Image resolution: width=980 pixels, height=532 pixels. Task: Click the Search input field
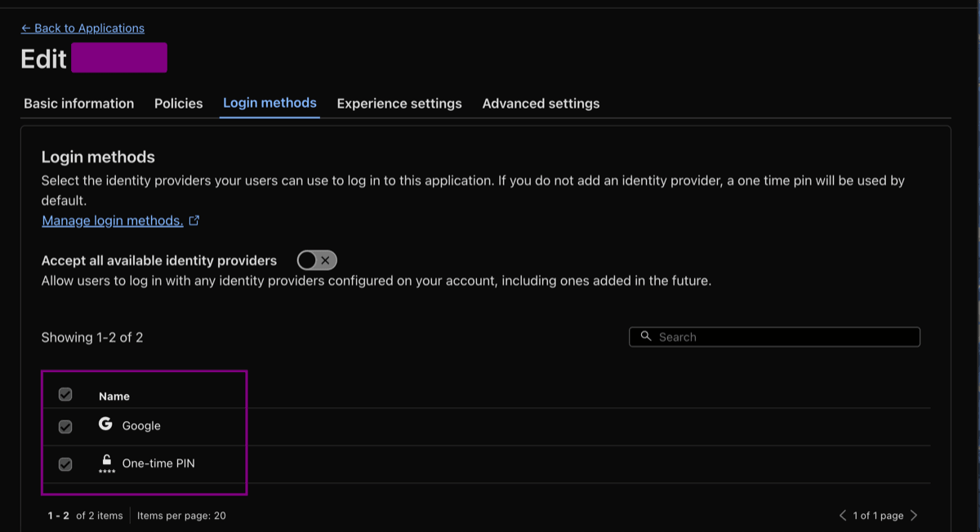[774, 337]
